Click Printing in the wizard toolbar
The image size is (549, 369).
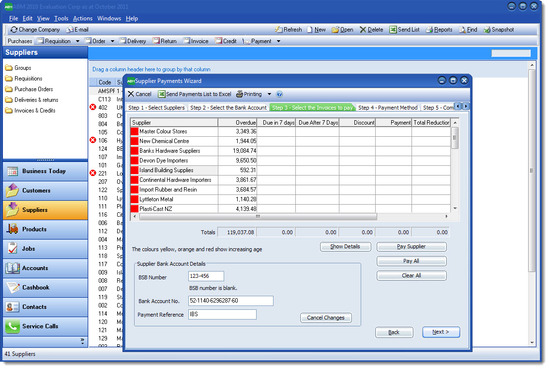click(x=249, y=94)
